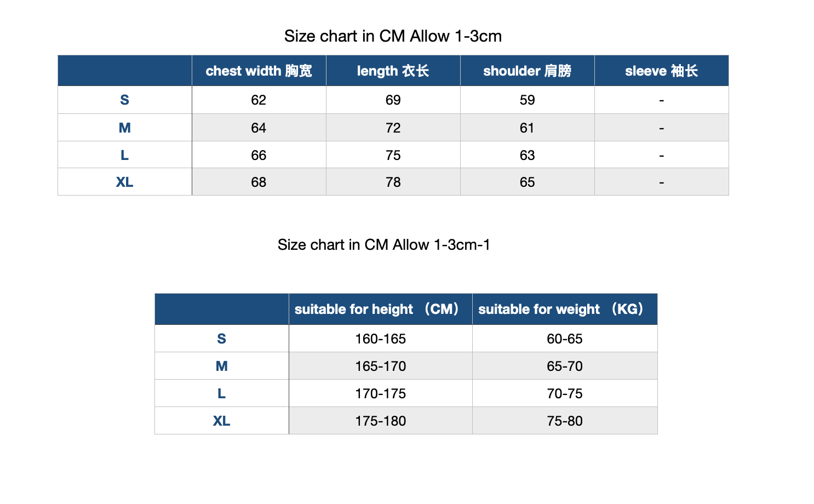
Task: Click the 65-70 weight range cell
Action: coord(564,366)
